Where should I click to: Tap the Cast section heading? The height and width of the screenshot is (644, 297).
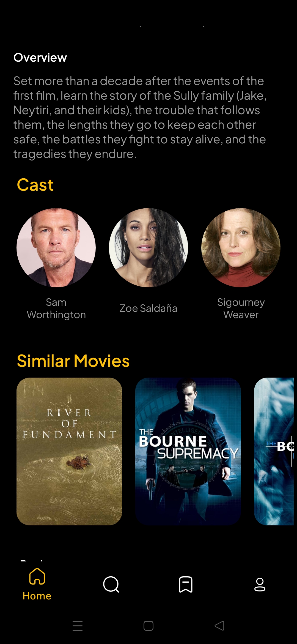(x=35, y=185)
